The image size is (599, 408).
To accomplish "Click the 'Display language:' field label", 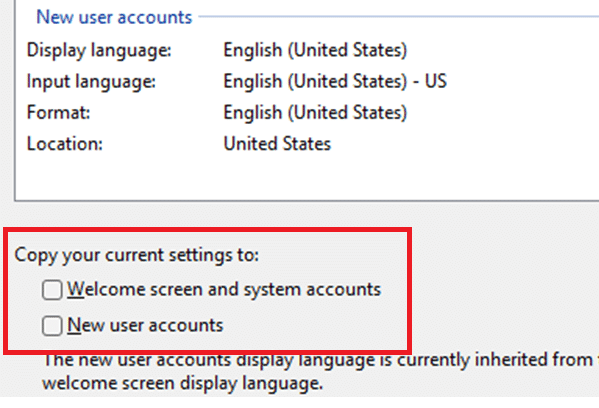I will tap(99, 51).
